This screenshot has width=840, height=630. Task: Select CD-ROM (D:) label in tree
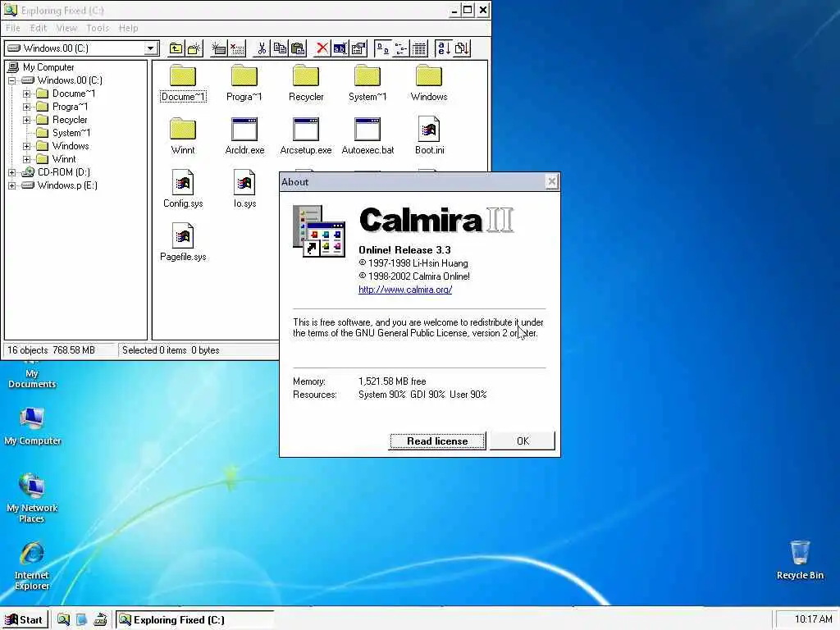click(x=64, y=172)
